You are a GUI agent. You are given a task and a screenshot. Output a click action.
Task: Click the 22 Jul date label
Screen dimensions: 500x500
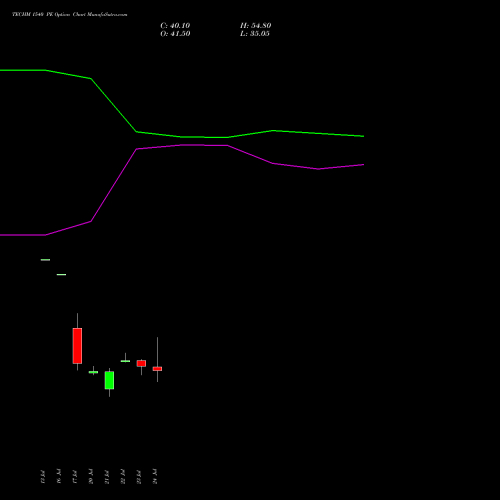tap(123, 477)
